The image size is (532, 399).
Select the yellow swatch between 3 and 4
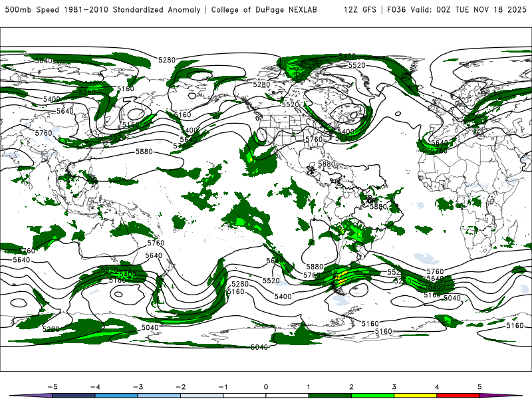coord(415,396)
